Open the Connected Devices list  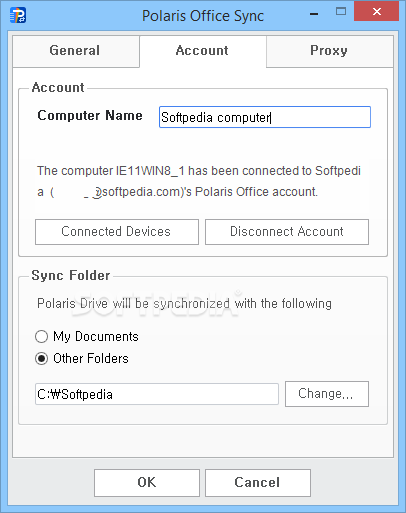pyautogui.click(x=117, y=232)
